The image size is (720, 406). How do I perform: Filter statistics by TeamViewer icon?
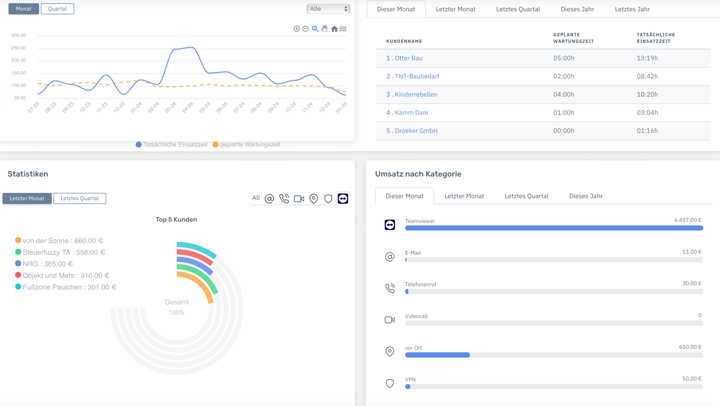coord(343,199)
